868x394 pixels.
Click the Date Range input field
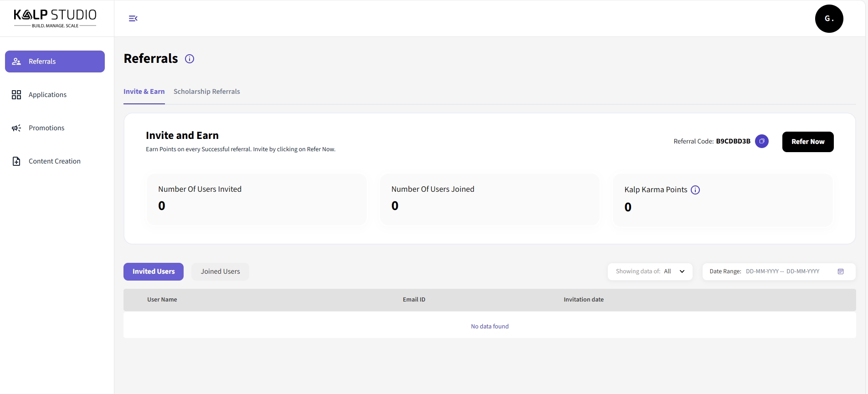782,271
